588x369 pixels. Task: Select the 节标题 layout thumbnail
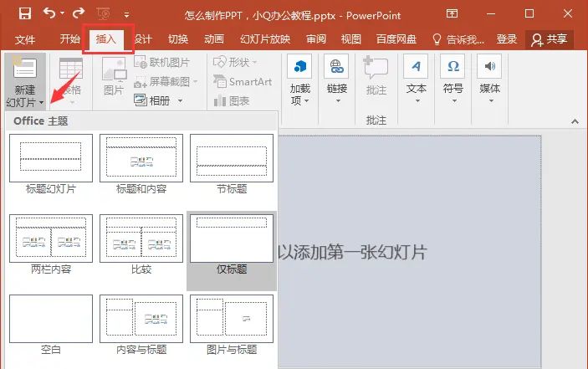click(x=232, y=158)
